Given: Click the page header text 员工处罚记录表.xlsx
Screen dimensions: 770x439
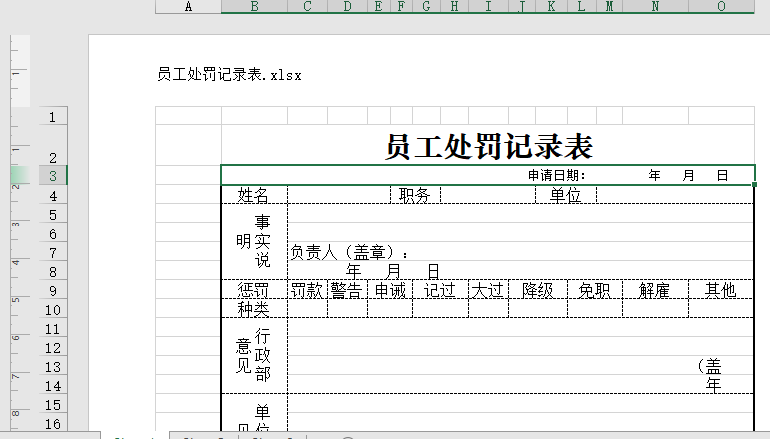Looking at the screenshot, I should coord(229,75).
